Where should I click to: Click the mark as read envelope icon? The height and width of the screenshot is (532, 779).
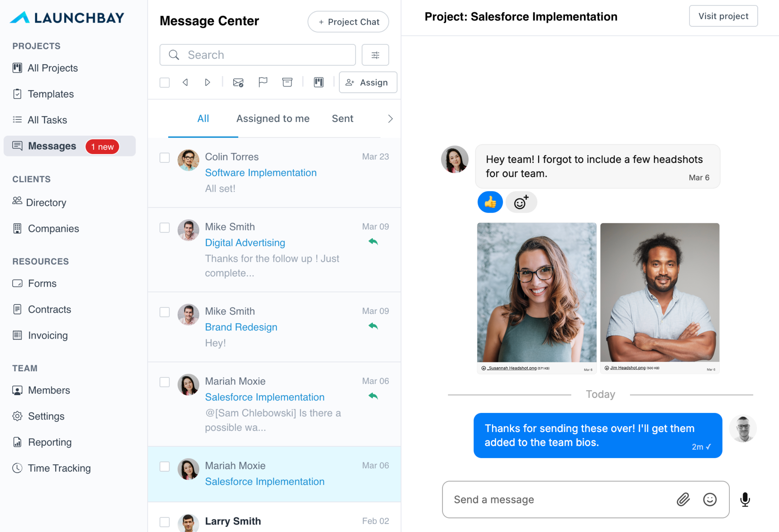point(238,82)
